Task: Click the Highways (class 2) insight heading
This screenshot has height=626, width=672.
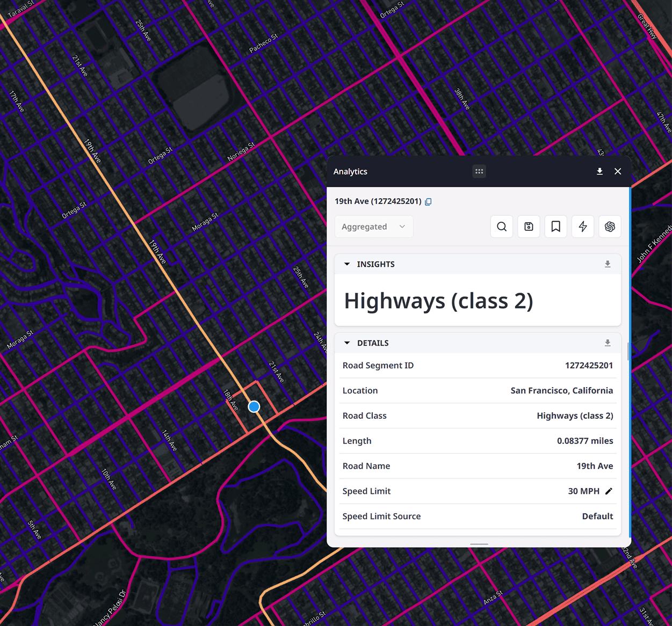Action: click(x=438, y=301)
